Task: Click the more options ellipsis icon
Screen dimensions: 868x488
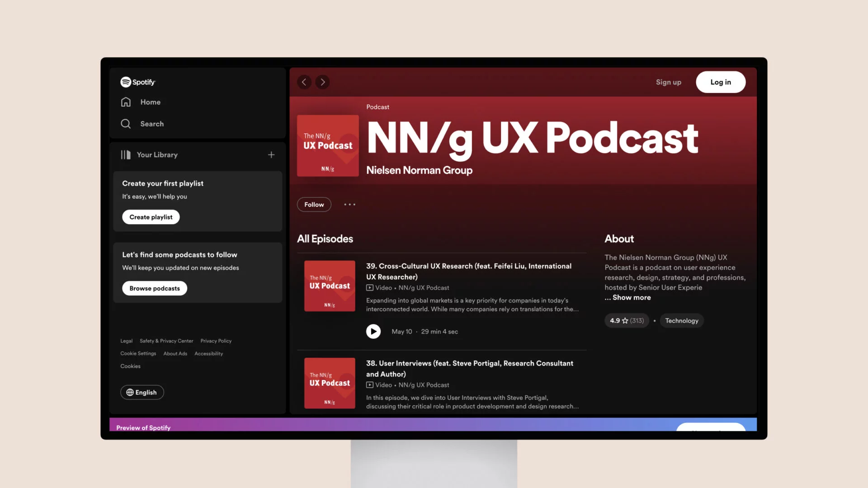Action: pyautogui.click(x=349, y=204)
